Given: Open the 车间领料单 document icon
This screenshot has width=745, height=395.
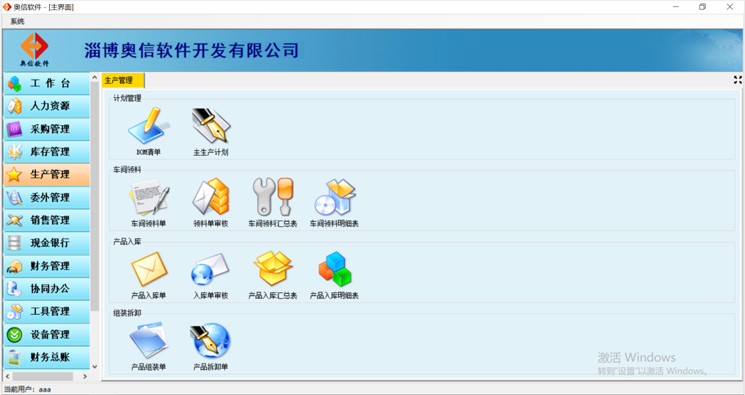Looking at the screenshot, I should coord(149,197).
